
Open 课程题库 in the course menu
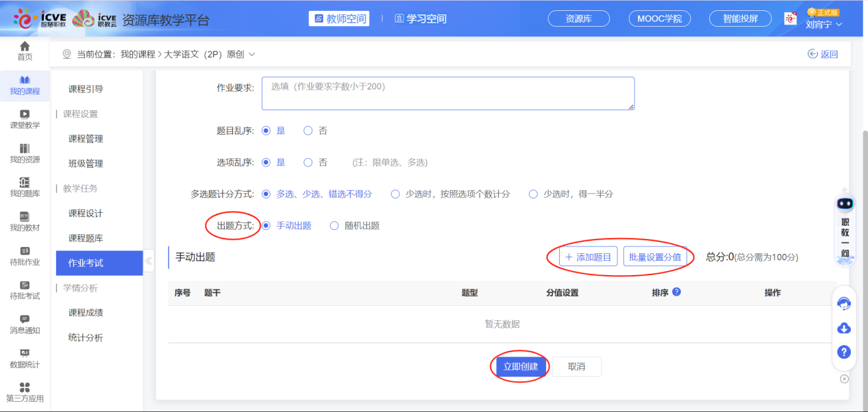[86, 238]
